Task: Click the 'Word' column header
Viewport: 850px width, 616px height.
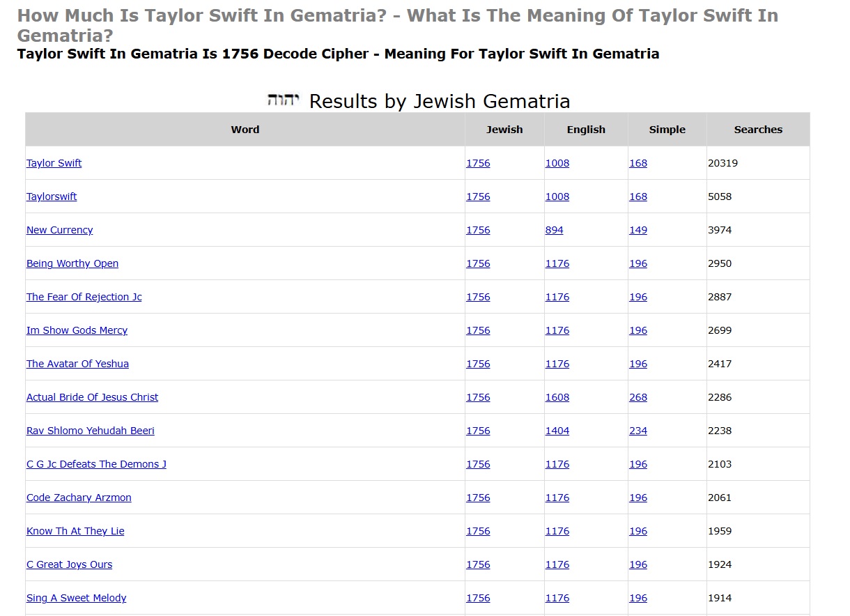Action: (x=245, y=130)
